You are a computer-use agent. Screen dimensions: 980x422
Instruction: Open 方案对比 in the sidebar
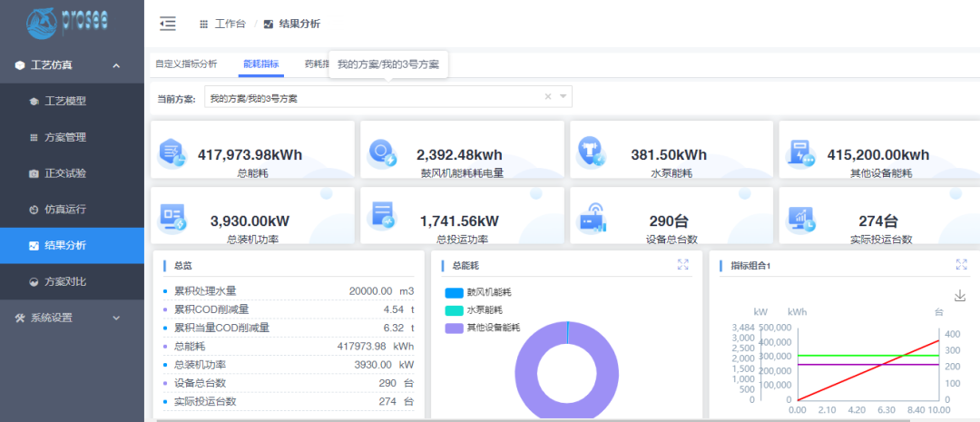pyautogui.click(x=65, y=281)
